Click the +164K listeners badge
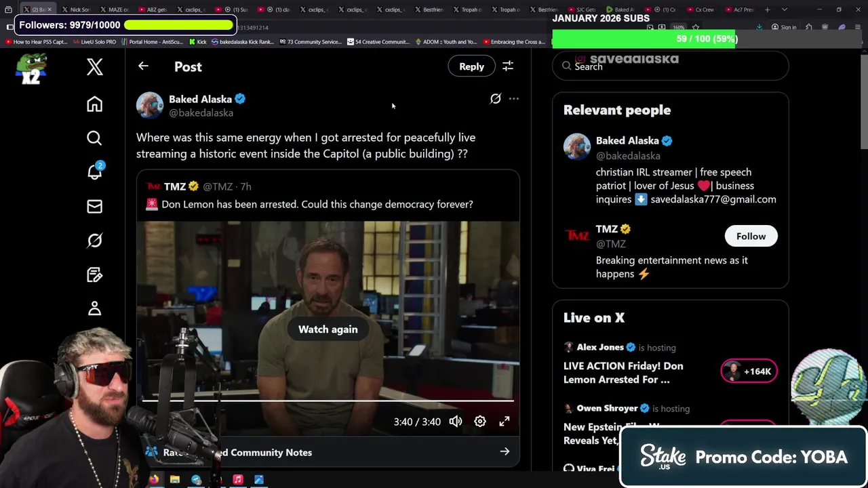Screen dimensions: 868x488 pos(749,371)
